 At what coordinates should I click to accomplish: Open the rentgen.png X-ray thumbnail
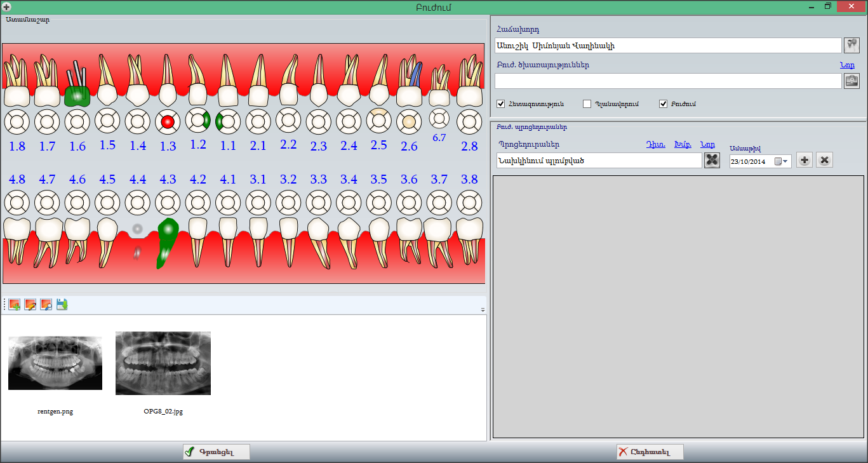[55, 363]
